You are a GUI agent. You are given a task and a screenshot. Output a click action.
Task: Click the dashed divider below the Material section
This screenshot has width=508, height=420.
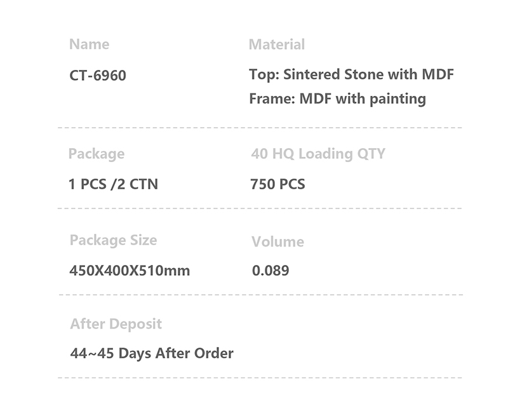tap(260, 128)
